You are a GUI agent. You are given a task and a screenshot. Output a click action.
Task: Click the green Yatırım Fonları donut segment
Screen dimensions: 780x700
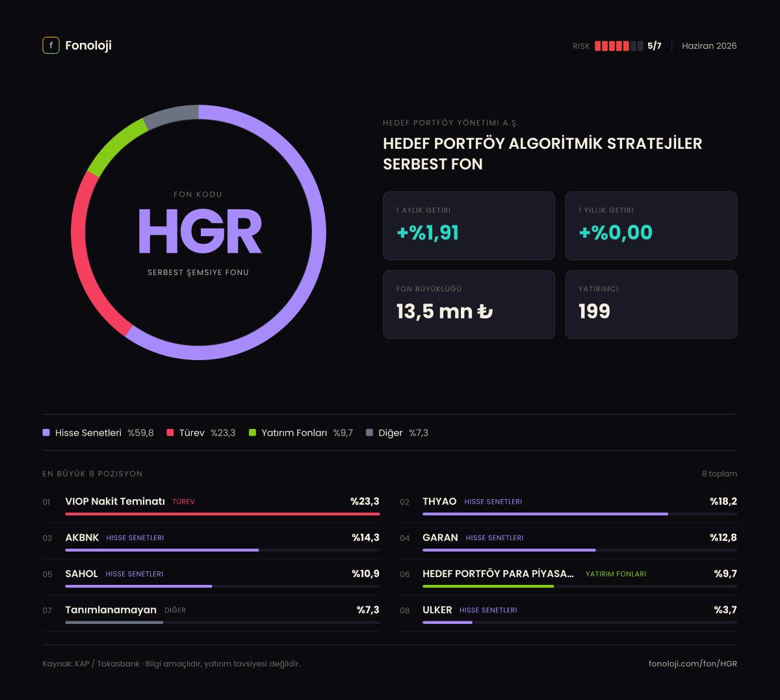point(116,144)
